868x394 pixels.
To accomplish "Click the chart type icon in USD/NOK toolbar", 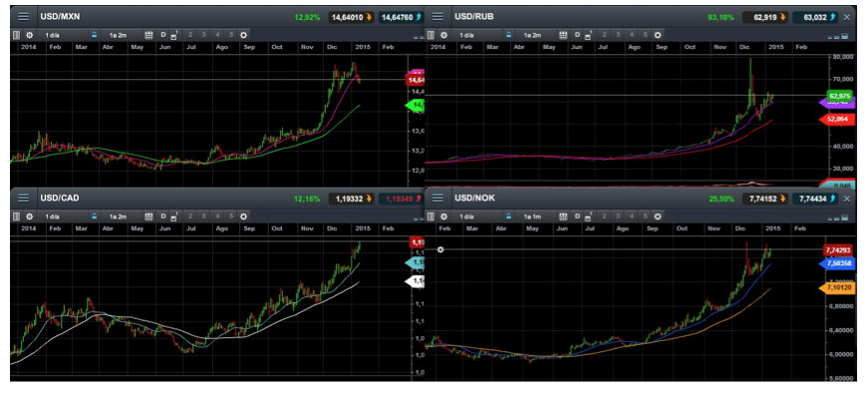I will pos(431,216).
